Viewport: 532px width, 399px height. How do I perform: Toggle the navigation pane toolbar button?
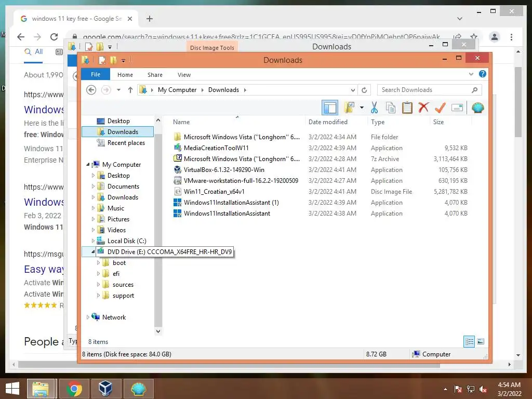[330, 108]
